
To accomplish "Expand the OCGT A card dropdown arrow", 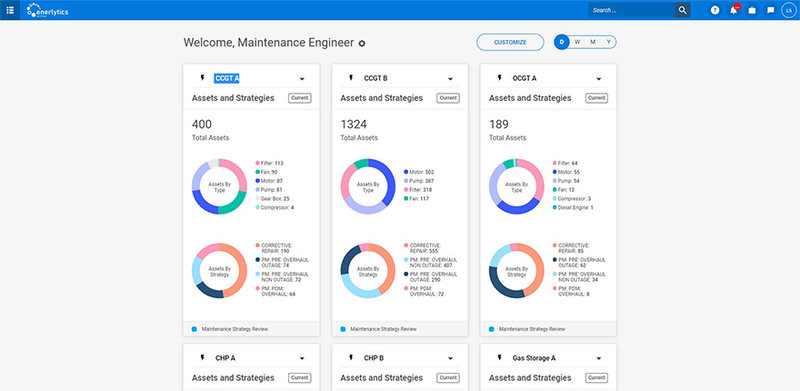I will tap(598, 79).
